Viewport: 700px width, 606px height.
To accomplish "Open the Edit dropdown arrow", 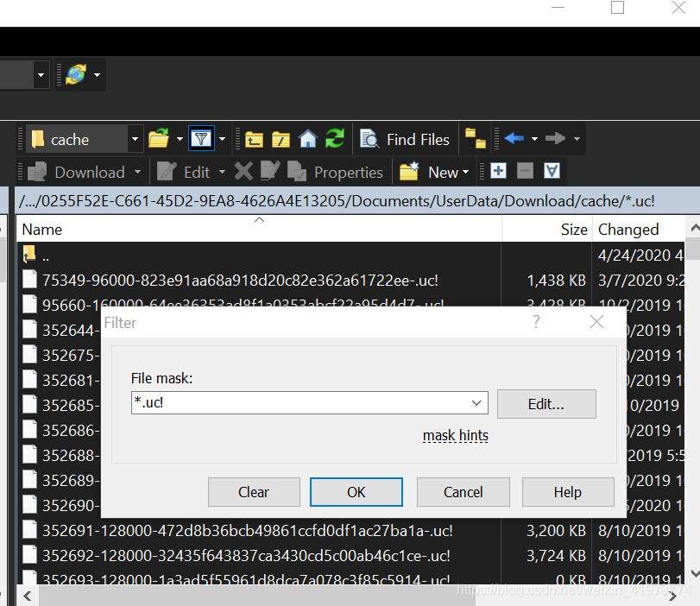I will tap(223, 172).
